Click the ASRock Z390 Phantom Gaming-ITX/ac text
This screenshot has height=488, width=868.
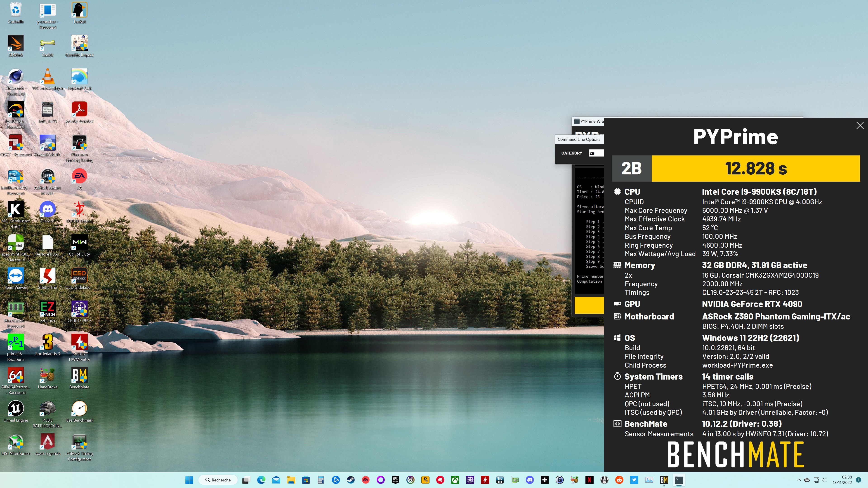pos(776,317)
